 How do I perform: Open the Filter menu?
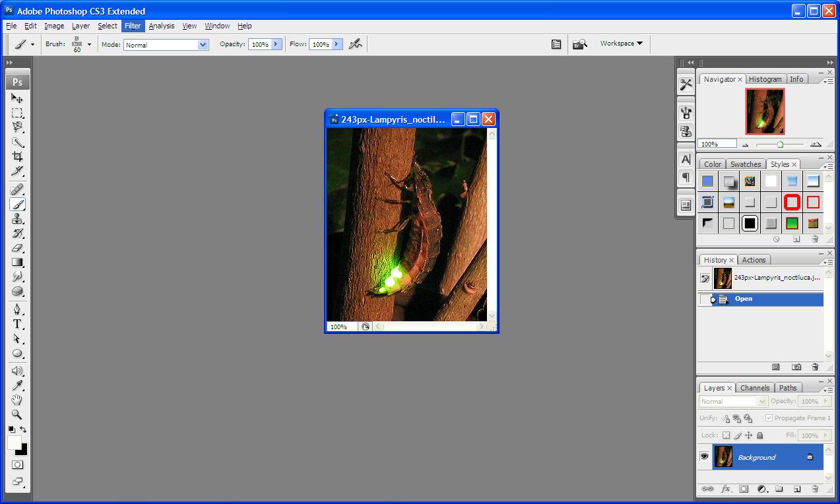(133, 26)
